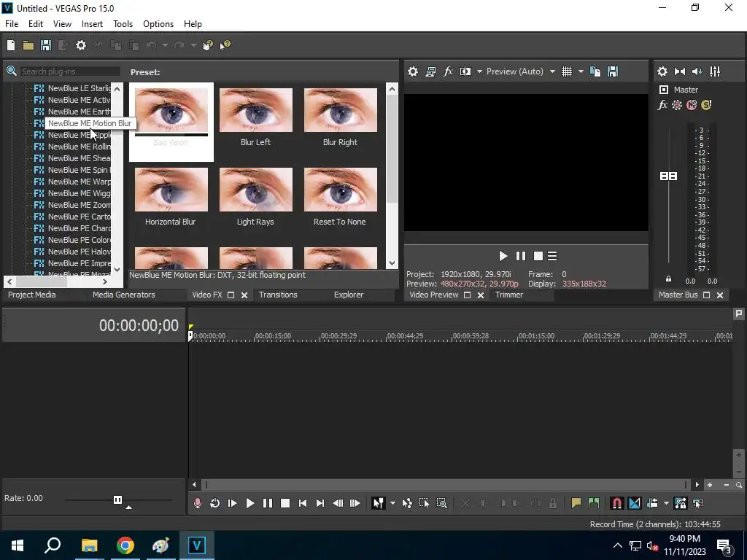Open Video Preview project properties gear
The width and height of the screenshot is (747, 560).
[413, 71]
